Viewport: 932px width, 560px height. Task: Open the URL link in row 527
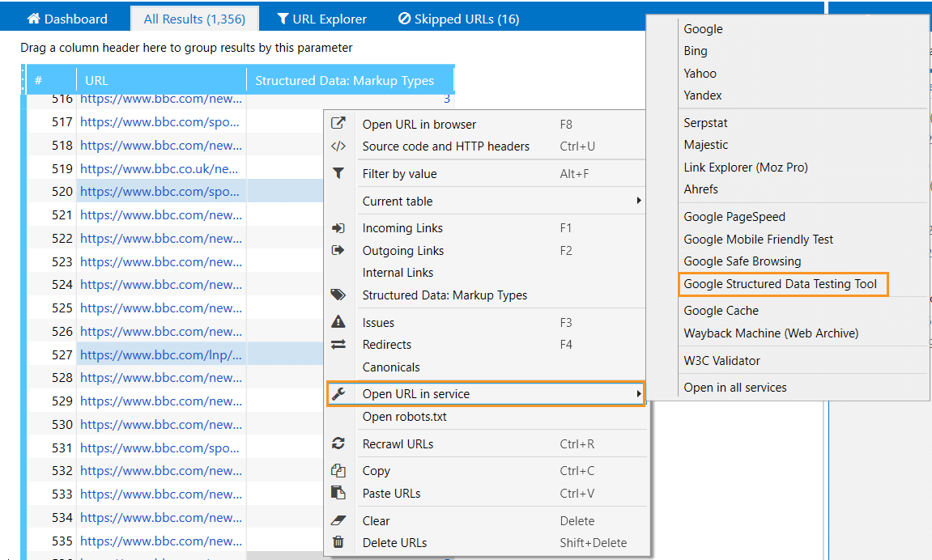(x=160, y=354)
